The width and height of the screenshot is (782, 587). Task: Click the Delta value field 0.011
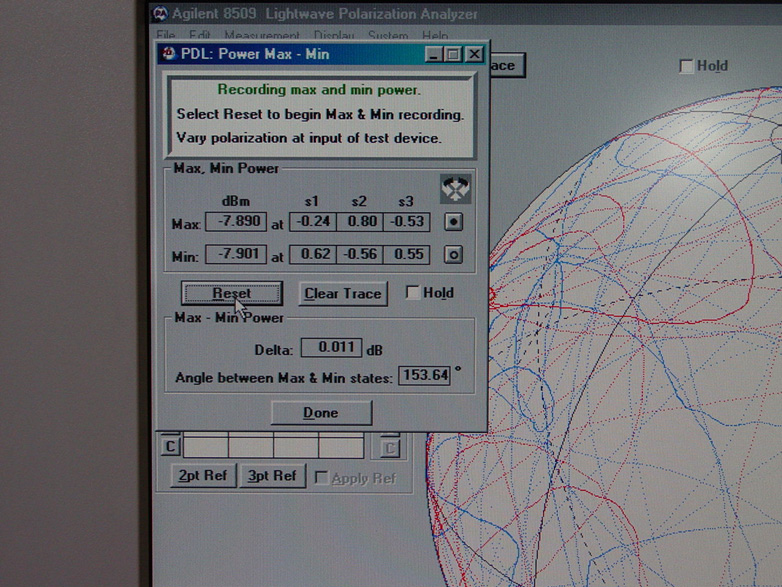[x=331, y=348]
